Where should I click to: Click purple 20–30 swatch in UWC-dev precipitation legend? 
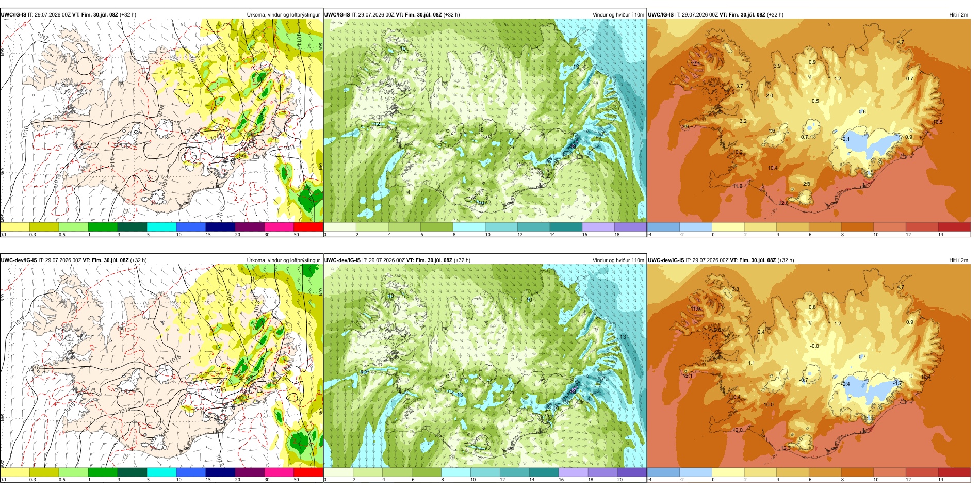point(250,472)
